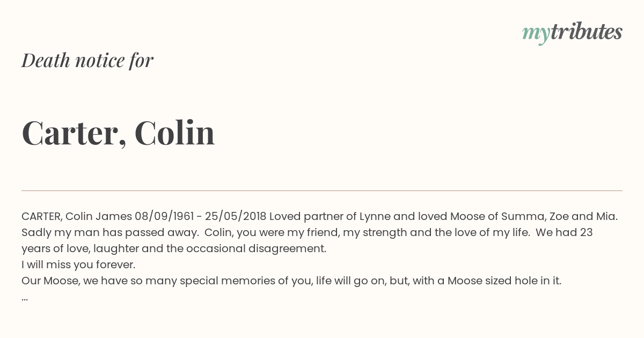Click the 'I will miss you forever.' line

[78, 264]
